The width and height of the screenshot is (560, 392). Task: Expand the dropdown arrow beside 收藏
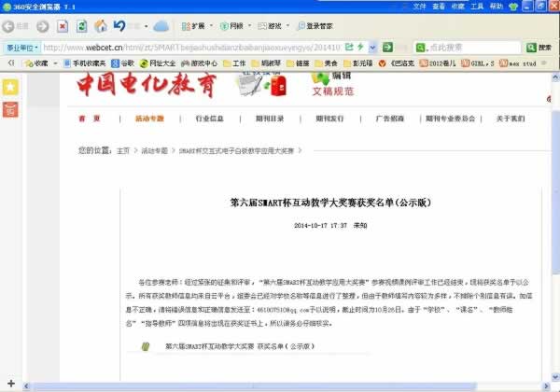[x=55, y=63]
